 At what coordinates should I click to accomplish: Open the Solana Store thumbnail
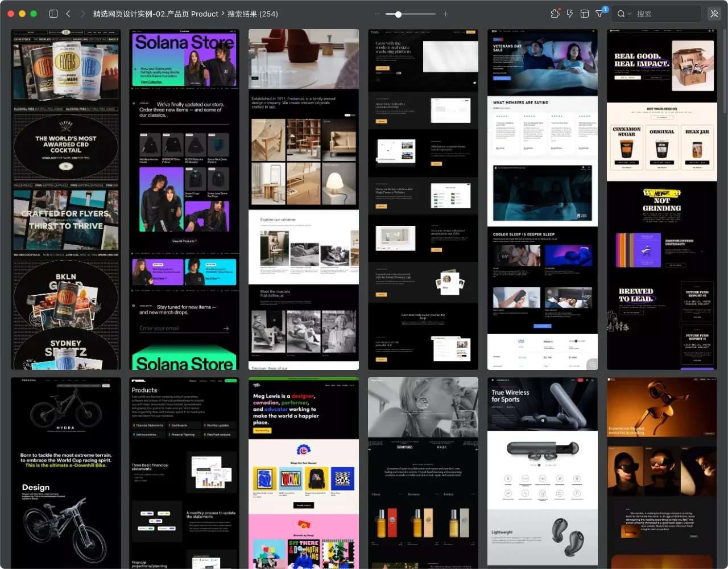coord(184,199)
